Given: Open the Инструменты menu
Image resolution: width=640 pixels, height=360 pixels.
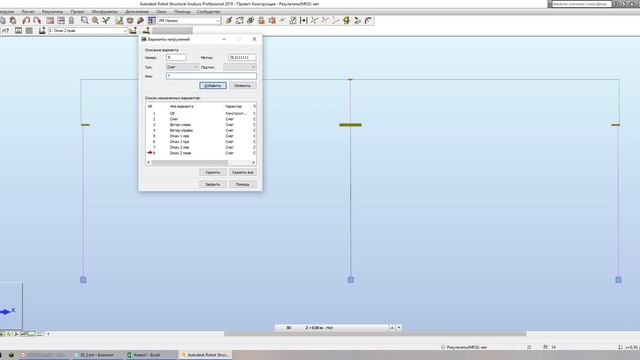Looking at the screenshot, I should [x=105, y=12].
